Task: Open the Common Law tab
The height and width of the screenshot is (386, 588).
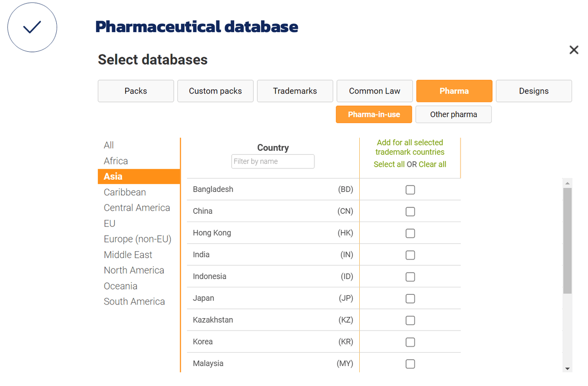Action: (374, 91)
